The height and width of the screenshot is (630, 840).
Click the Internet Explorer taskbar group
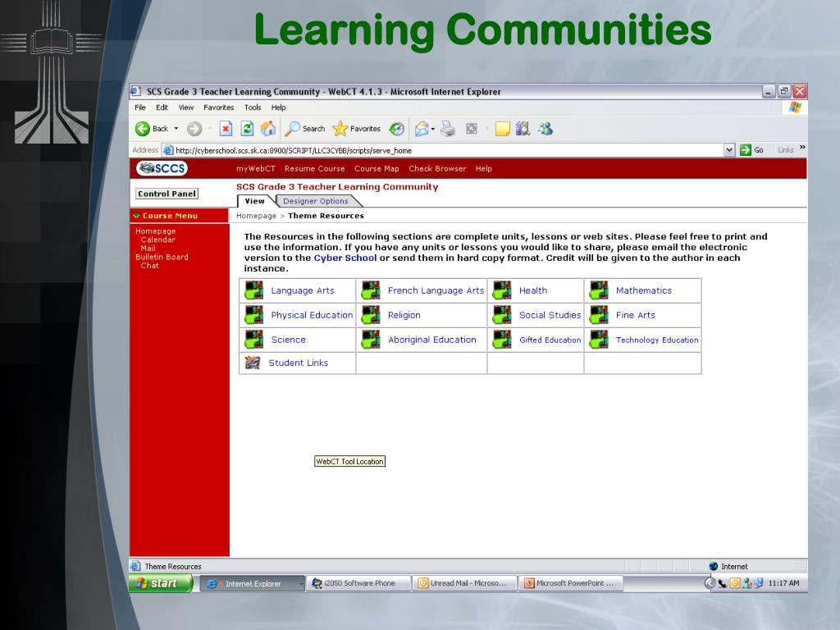pyautogui.click(x=253, y=583)
